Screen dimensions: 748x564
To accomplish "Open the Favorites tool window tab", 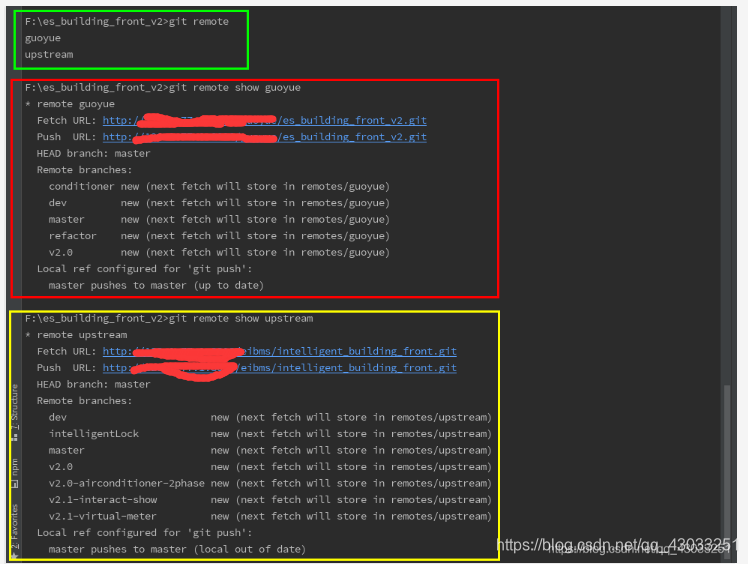I will [15, 525].
